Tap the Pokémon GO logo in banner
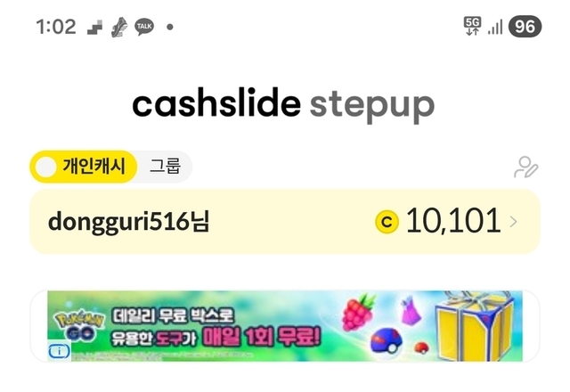570x392 pixels. (x=79, y=325)
